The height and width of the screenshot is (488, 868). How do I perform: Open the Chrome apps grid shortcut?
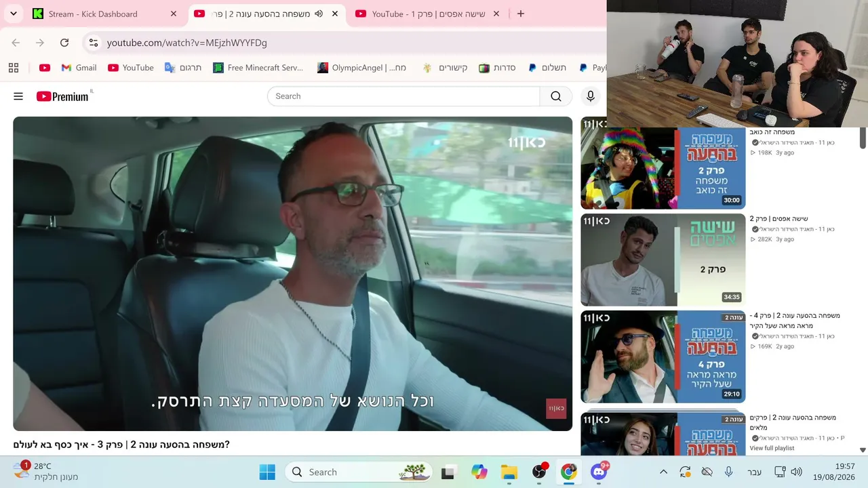point(14,68)
